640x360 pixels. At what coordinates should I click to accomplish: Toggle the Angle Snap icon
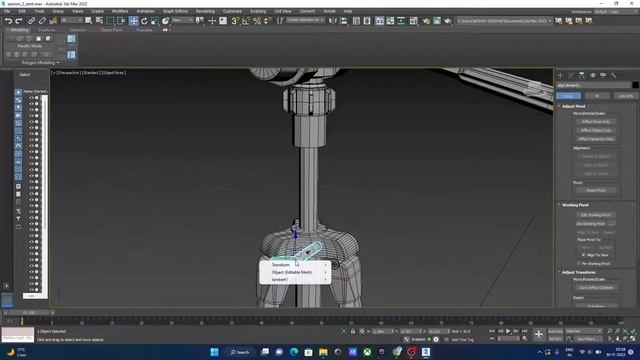pos(246,21)
